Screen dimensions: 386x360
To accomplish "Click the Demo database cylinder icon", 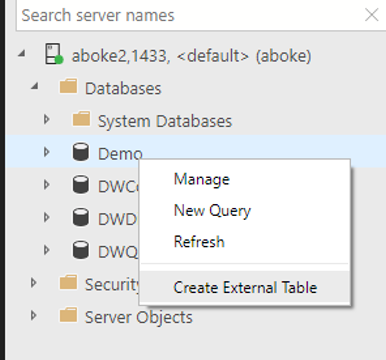I will point(81,152).
